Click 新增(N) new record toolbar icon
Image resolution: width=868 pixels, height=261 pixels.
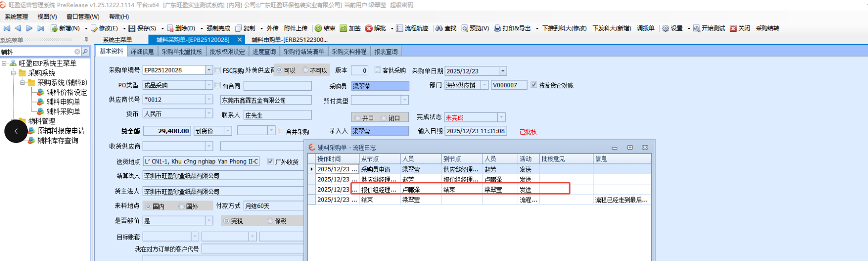54,28
